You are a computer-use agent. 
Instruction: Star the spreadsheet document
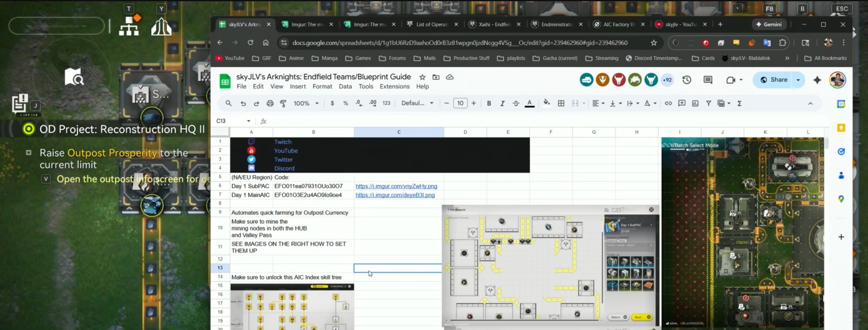click(422, 77)
